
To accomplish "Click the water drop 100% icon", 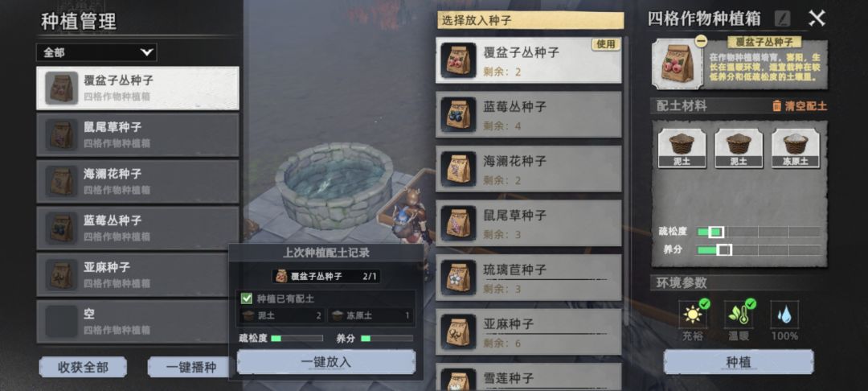I will pos(784,314).
